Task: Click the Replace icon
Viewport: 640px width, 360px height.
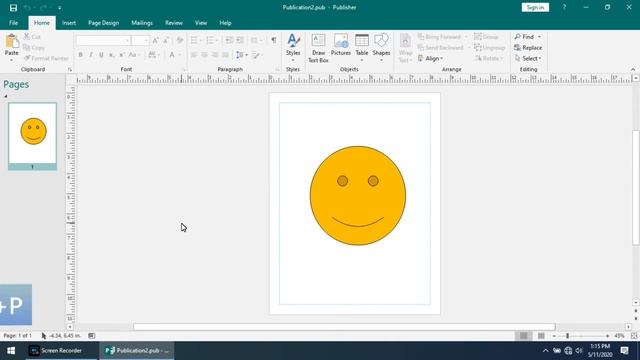Action: tap(518, 48)
